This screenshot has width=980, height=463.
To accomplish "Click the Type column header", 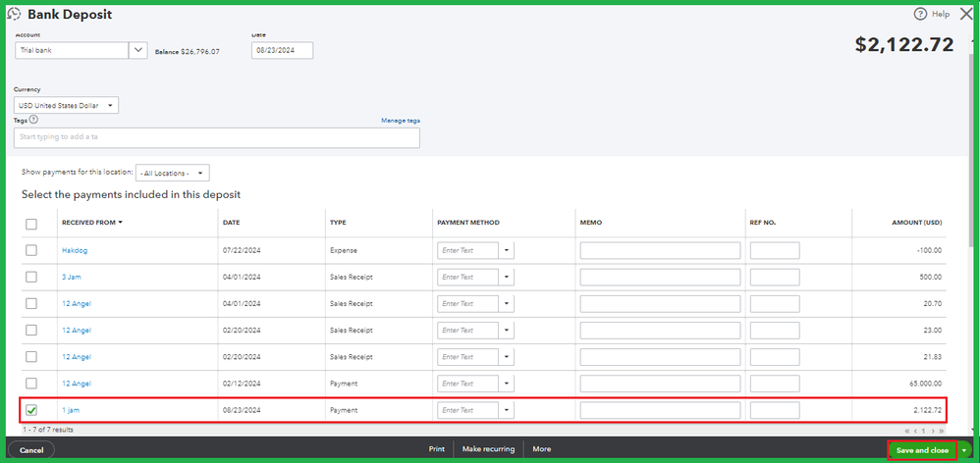I will (338, 223).
